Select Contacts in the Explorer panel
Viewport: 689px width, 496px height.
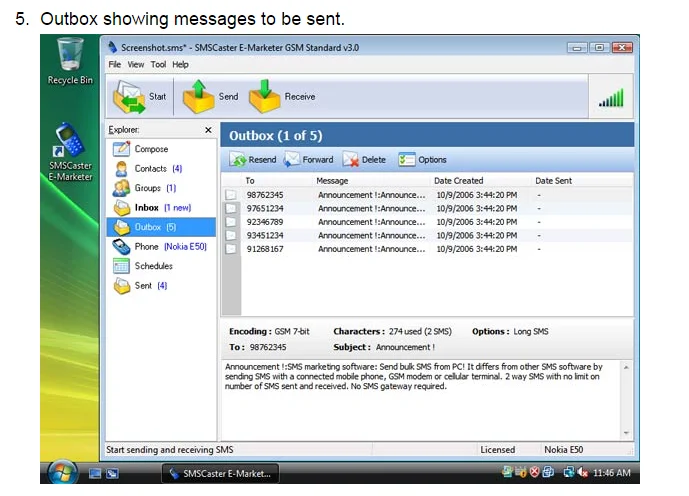pos(151,169)
